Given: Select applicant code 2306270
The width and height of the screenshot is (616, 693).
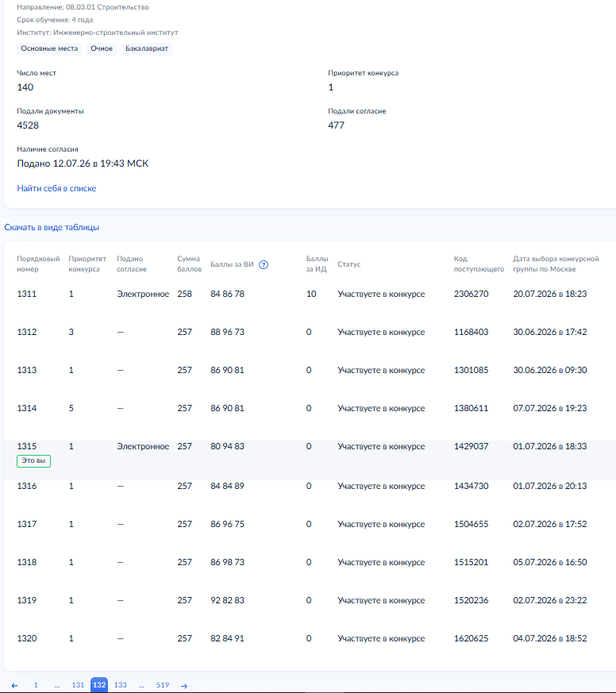Looking at the screenshot, I should (471, 294).
